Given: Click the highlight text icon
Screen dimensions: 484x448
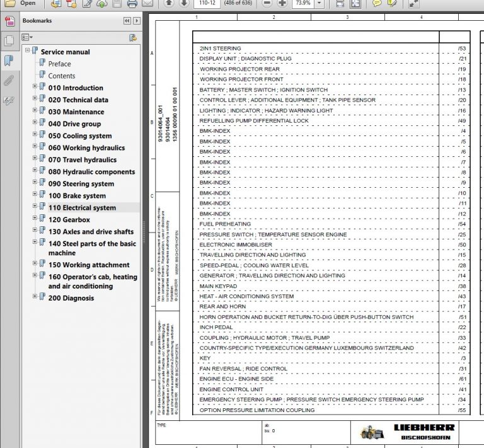Looking at the screenshot, I should click(x=392, y=3).
